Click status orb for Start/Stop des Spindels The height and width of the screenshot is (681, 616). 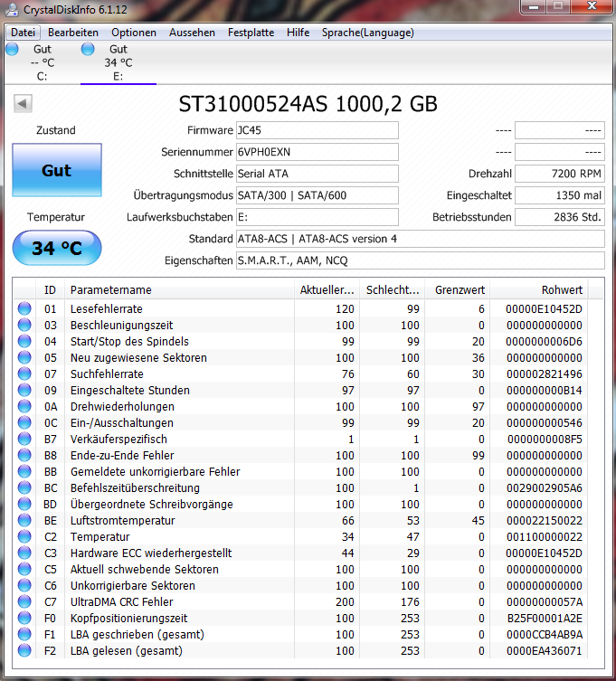(x=24, y=341)
